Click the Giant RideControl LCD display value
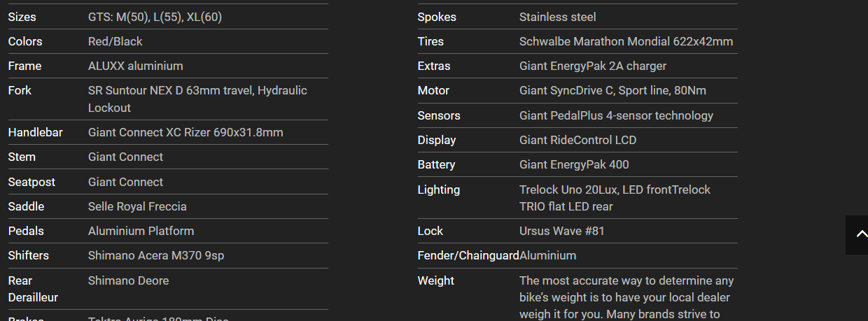This screenshot has height=321, width=868. [x=577, y=140]
